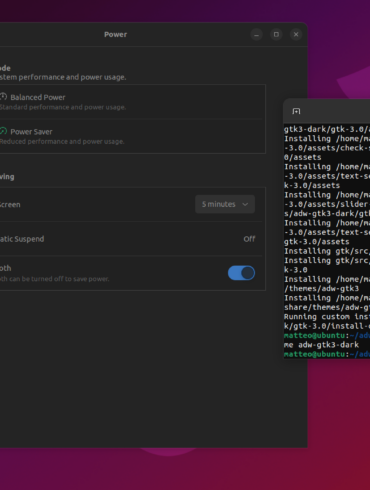
Task: Close the Power settings window
Action: pos(296,35)
